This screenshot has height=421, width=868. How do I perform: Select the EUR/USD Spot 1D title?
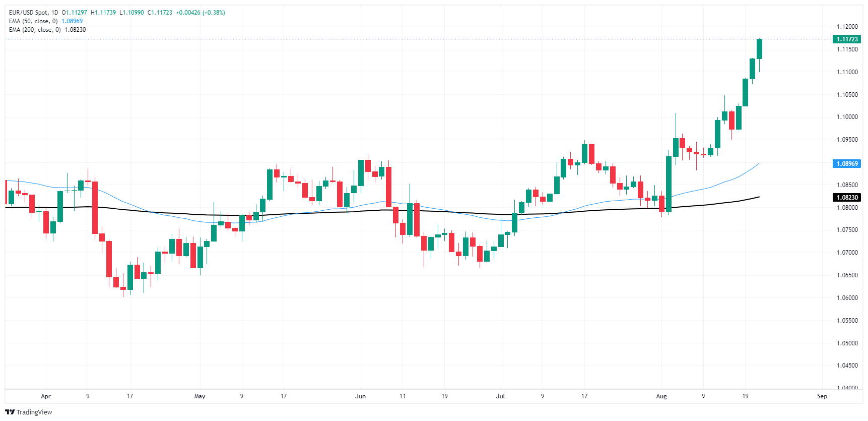(x=33, y=13)
